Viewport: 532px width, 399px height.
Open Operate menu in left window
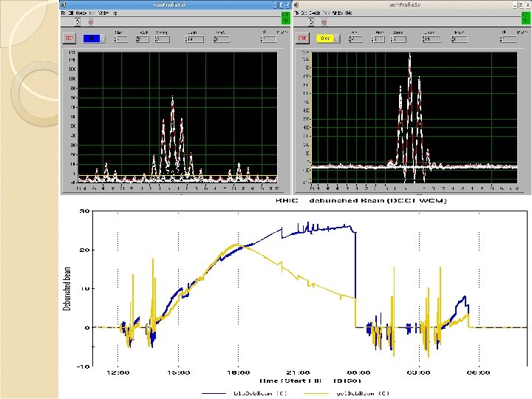[81, 13]
